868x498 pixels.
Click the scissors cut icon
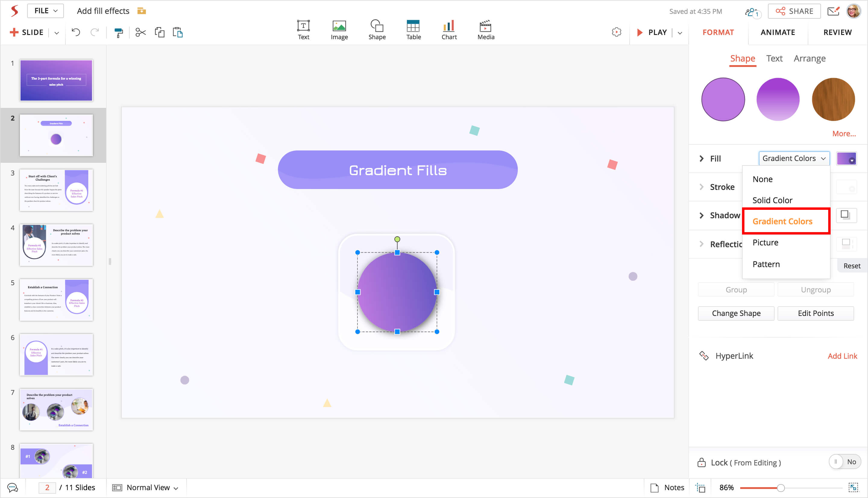[x=140, y=33]
